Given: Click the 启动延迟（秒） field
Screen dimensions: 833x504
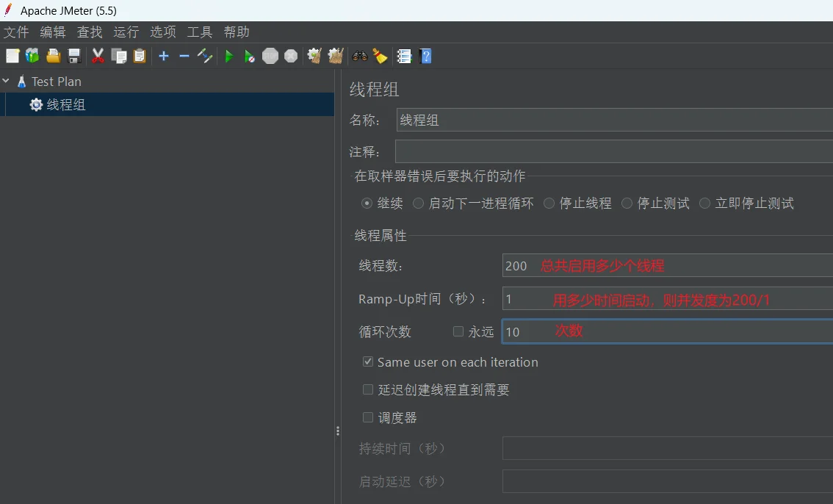Looking at the screenshot, I should coord(668,481).
